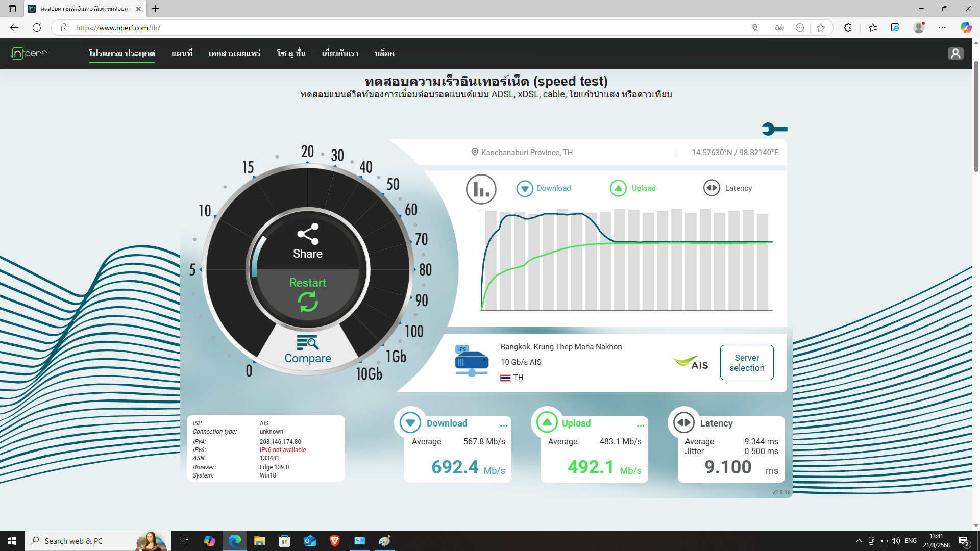The width and height of the screenshot is (980, 551).
Task: Click the Kanchanaburi Province location text
Action: [527, 153]
